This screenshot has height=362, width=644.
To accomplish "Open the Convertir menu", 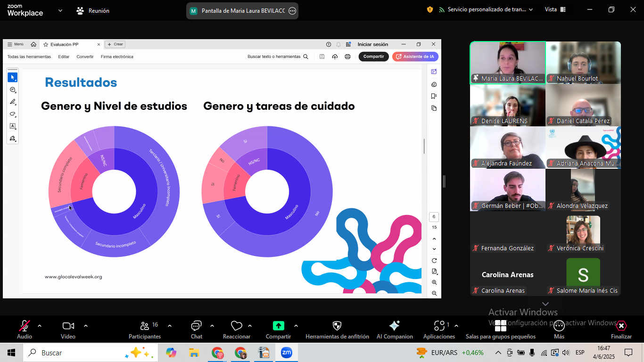I will pyautogui.click(x=85, y=57).
